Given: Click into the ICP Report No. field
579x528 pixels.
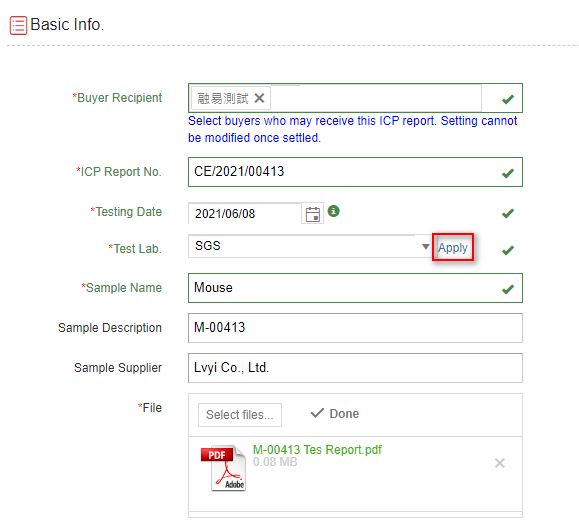Looking at the screenshot, I should pos(355,172).
